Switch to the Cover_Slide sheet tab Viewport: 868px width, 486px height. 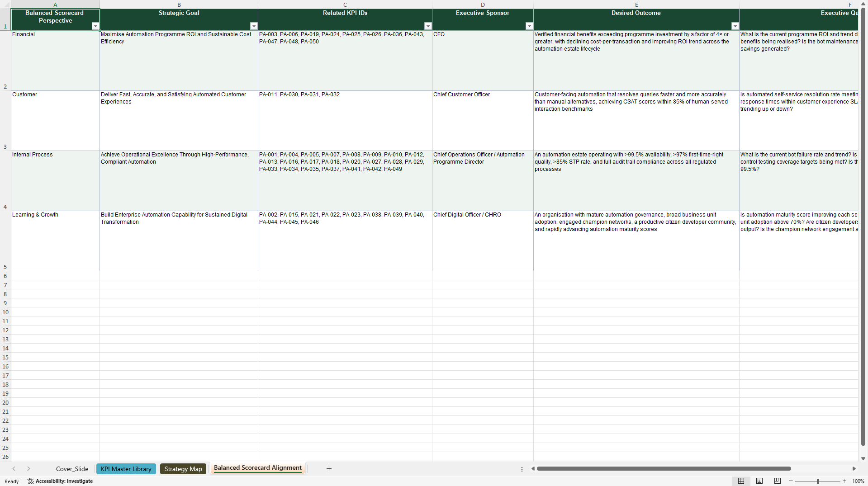72,469
